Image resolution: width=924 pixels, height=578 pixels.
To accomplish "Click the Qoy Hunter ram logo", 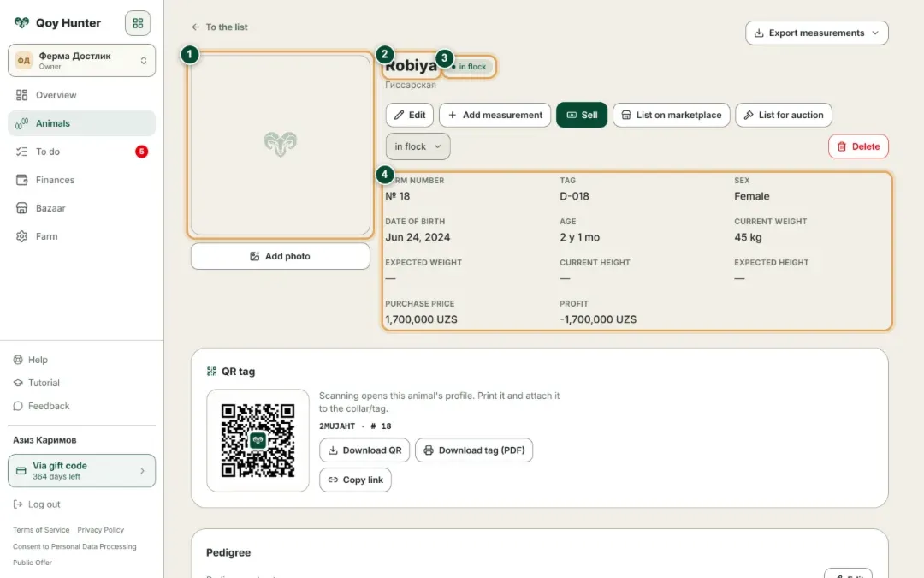I will tap(21, 22).
